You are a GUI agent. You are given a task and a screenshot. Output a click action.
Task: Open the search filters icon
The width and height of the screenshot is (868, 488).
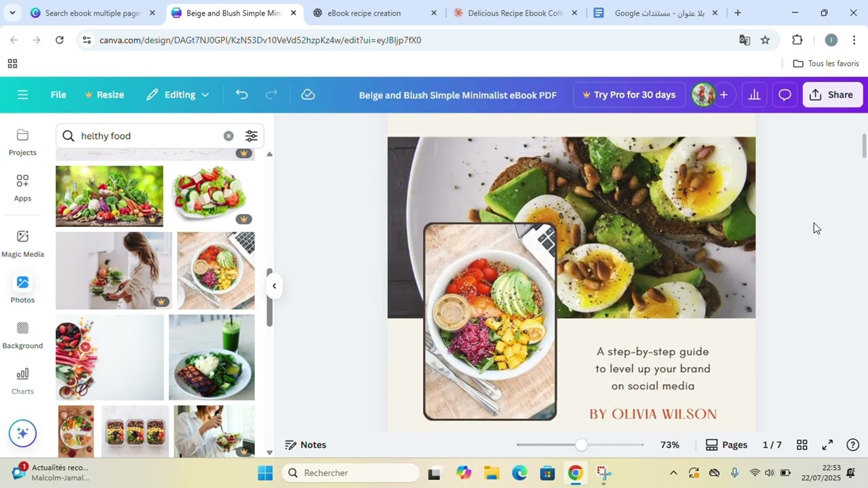[251, 136]
